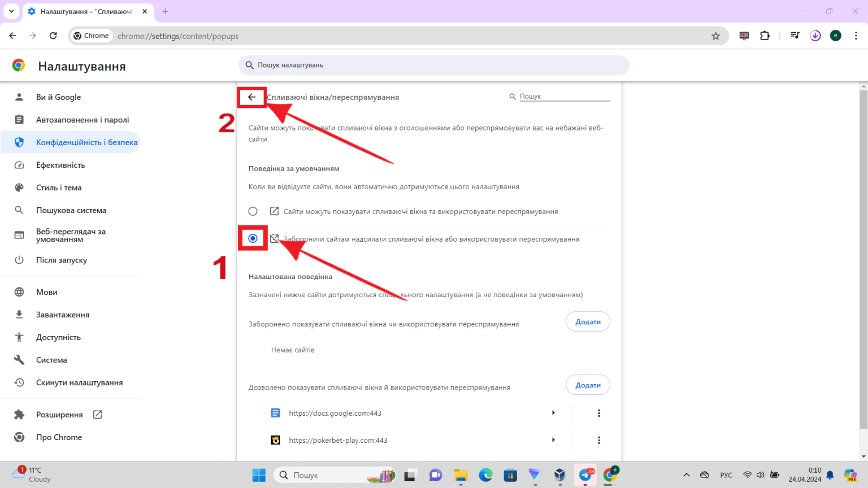Expand settings for https://docs.google.com:443
The height and width of the screenshot is (488, 868).
coord(553,413)
